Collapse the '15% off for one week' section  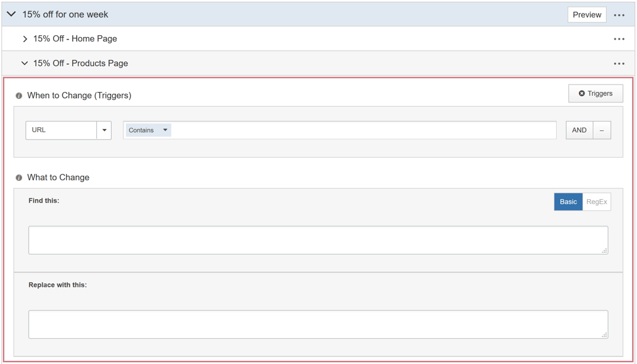[x=11, y=14]
